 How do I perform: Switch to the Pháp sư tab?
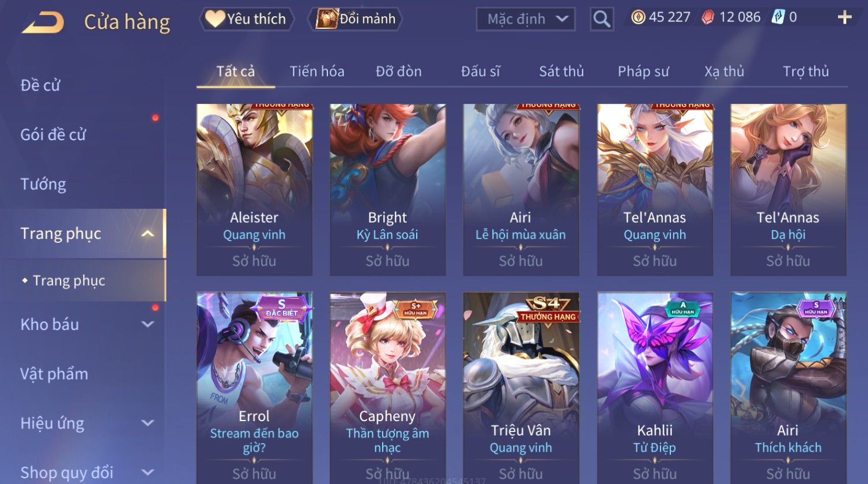[643, 72]
